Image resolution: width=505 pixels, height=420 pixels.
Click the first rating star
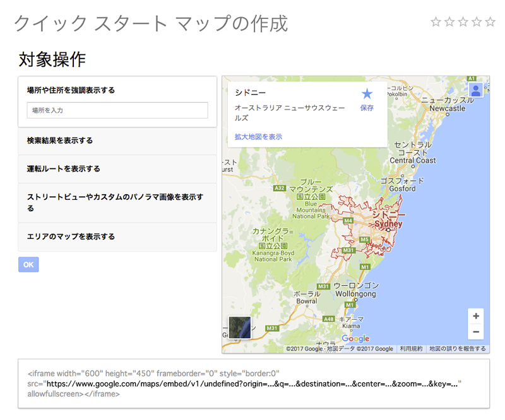pos(436,22)
